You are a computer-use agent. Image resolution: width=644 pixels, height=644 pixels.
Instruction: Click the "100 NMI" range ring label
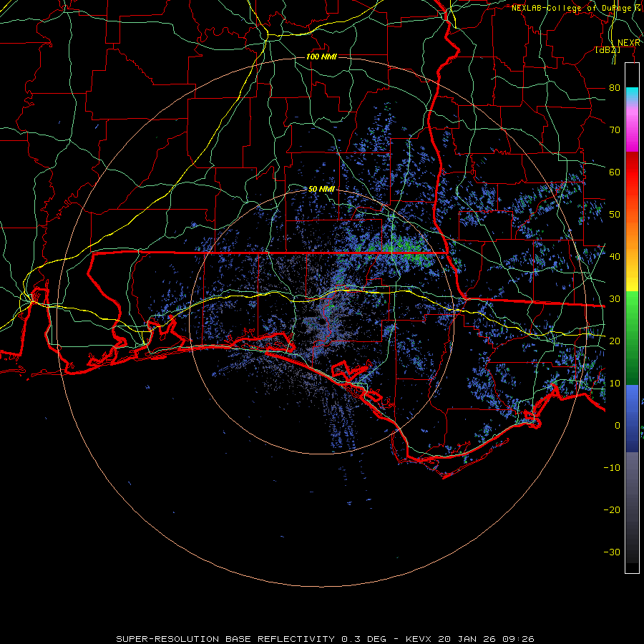click(x=321, y=57)
